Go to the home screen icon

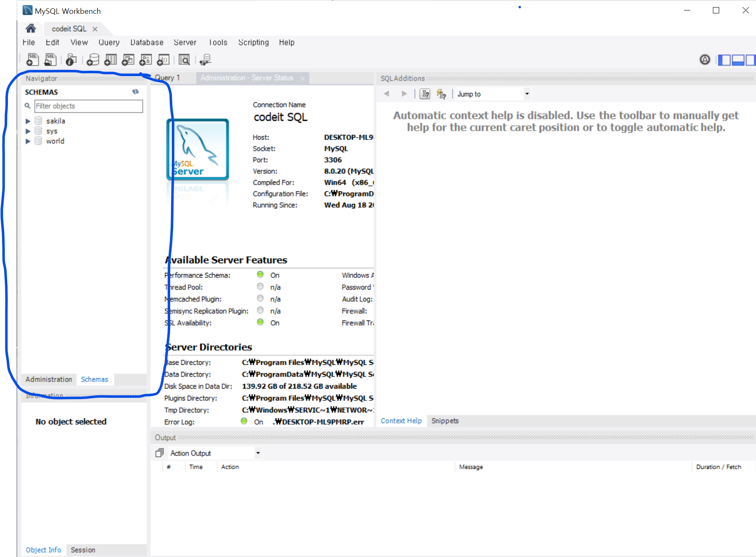tap(31, 28)
